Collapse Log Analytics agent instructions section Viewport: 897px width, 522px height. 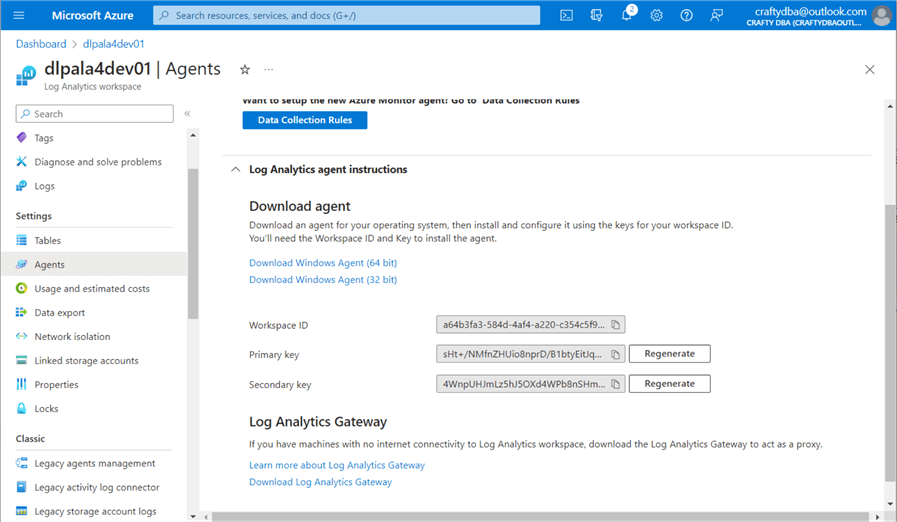(x=235, y=169)
